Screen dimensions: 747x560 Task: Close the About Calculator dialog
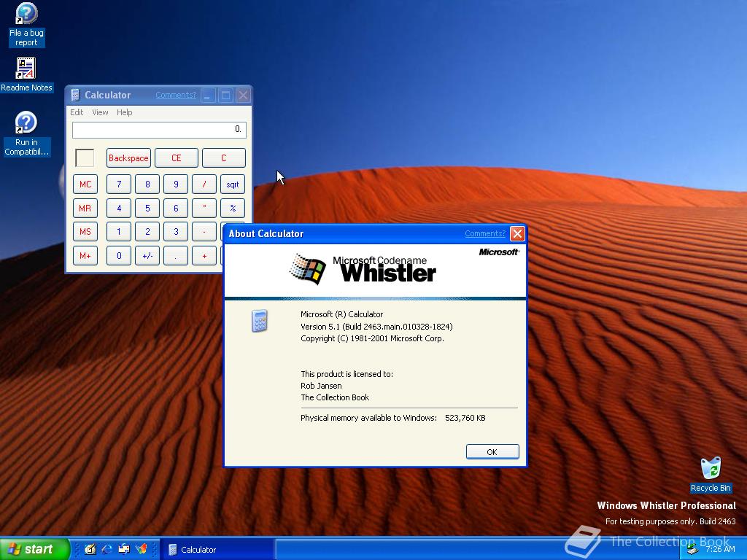point(517,233)
